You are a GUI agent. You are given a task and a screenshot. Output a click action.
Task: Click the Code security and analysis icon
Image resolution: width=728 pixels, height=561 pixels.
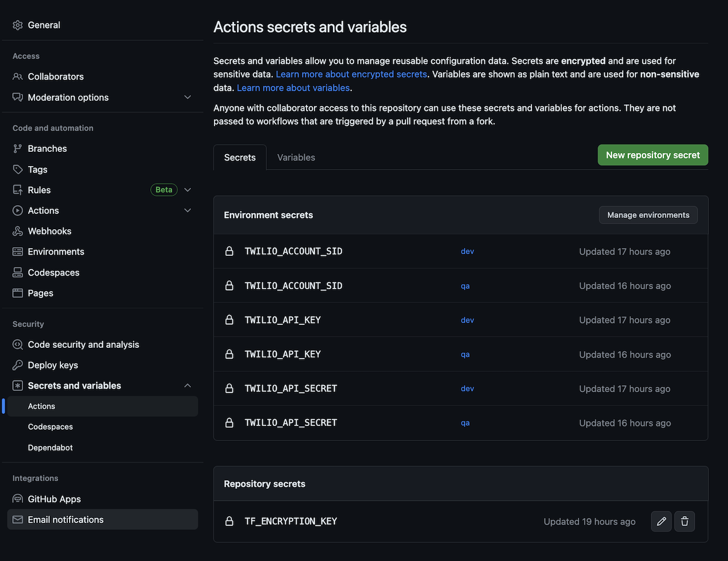[x=18, y=345]
